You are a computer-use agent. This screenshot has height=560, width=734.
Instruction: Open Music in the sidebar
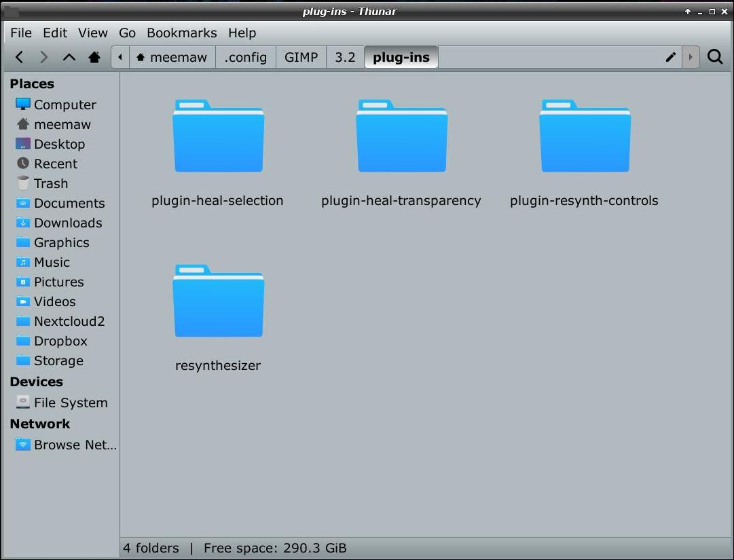(61, 261)
